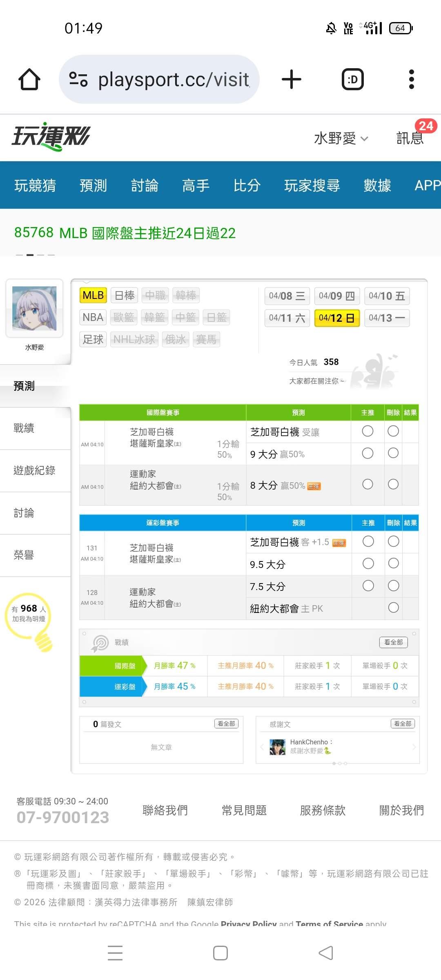441x980 pixels.
Task: Open a new browser tab with plus icon
Action: pos(291,79)
